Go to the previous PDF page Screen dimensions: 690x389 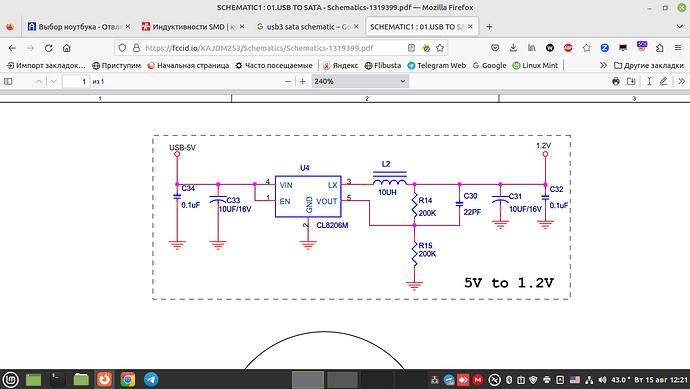point(39,81)
